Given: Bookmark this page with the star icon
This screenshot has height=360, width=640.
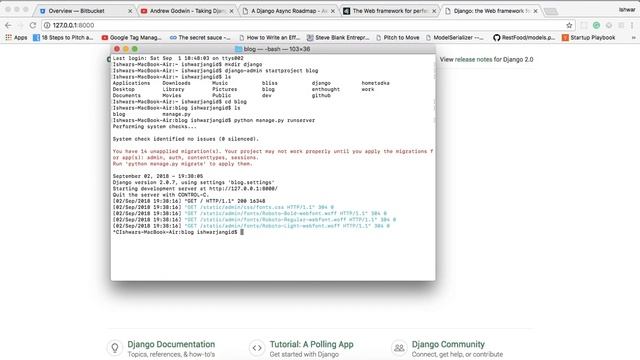Looking at the screenshot, I should 569,25.
